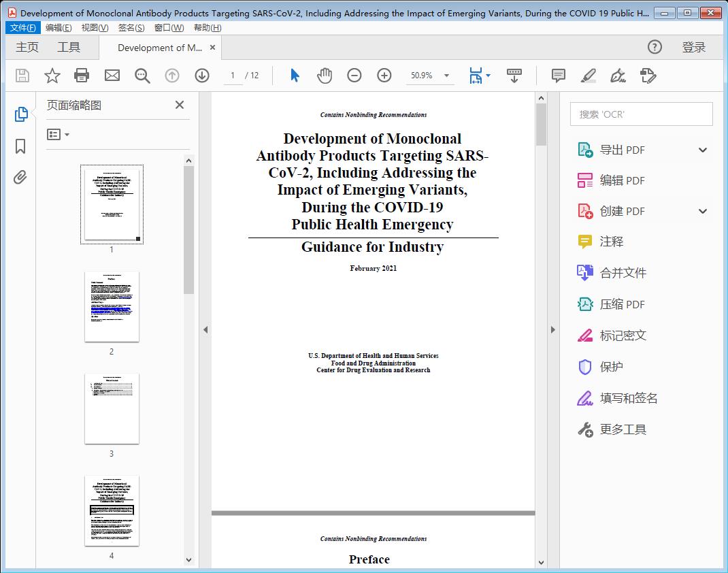The height and width of the screenshot is (573, 728).
Task: Click the email envelope icon
Action: pos(112,76)
